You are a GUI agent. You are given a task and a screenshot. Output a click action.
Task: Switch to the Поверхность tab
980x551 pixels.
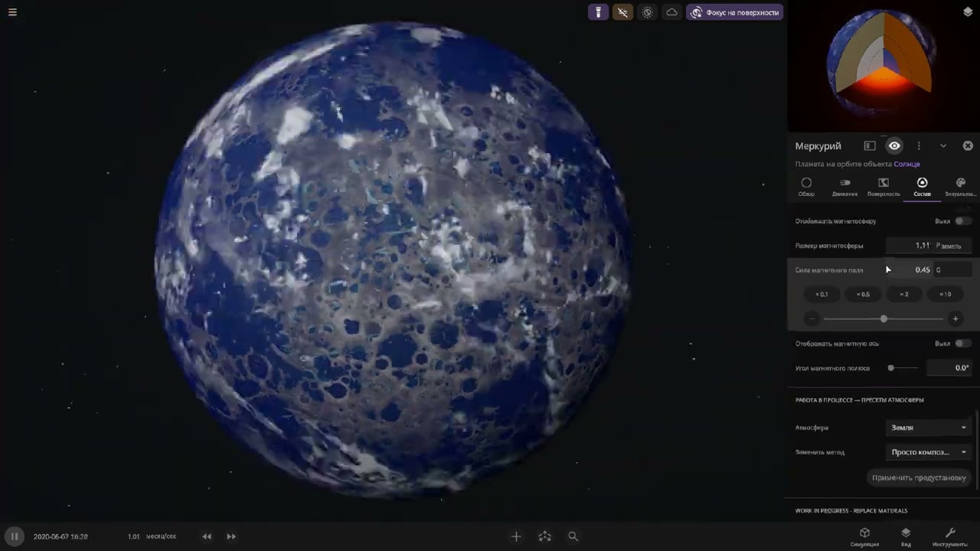pos(884,187)
